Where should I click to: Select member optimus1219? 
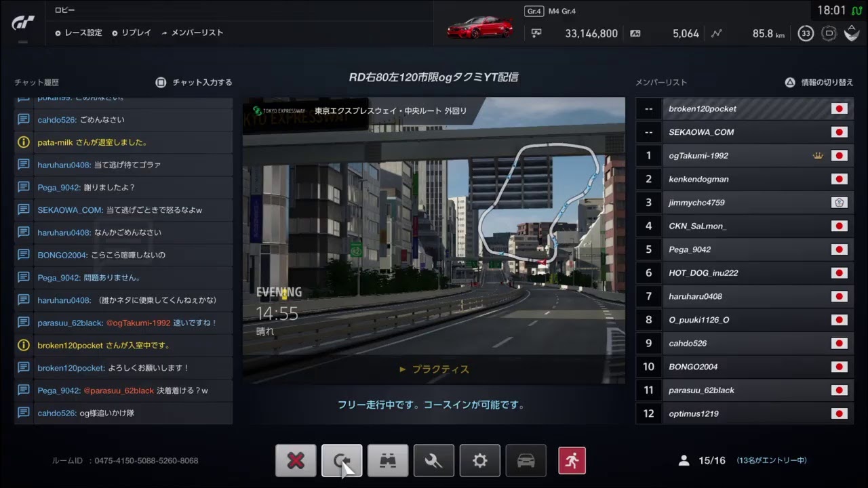tap(745, 413)
